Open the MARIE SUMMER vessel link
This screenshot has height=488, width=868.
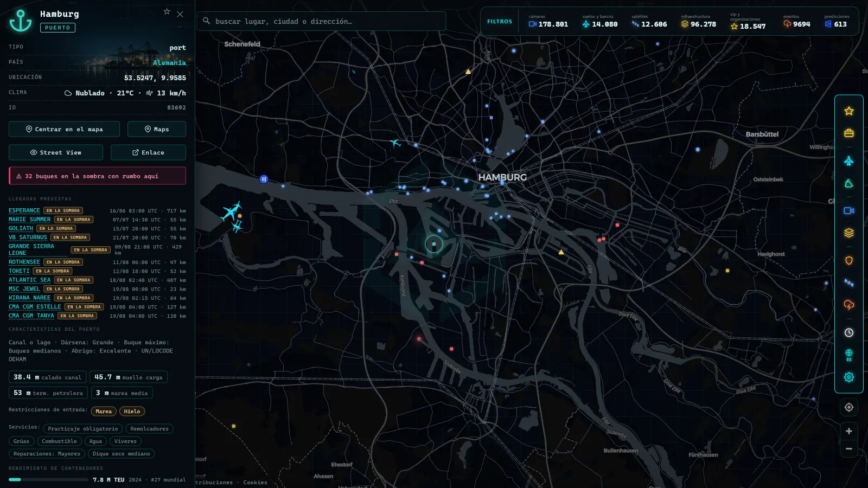tap(29, 220)
